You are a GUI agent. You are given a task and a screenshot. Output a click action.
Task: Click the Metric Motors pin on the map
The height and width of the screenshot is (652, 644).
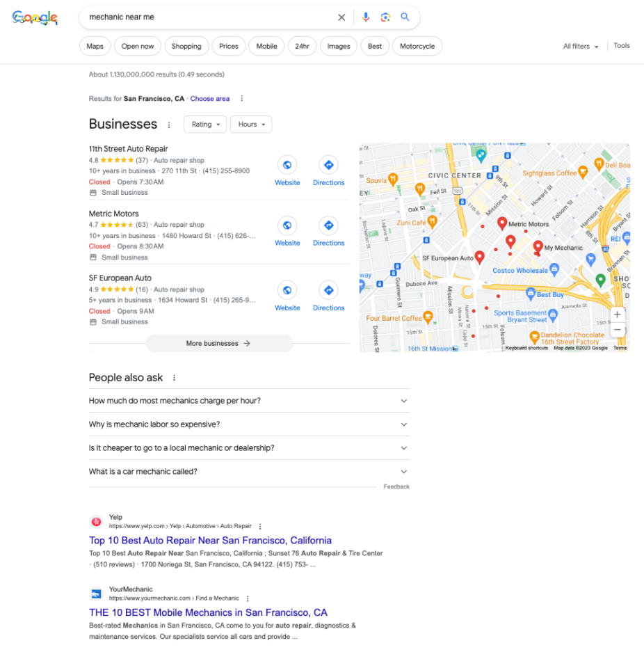pos(504,221)
